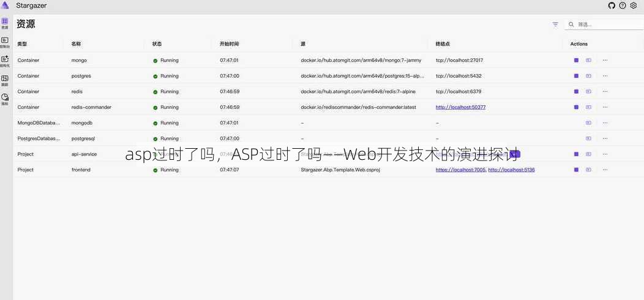Open the 跟踪 traces sidebar icon
644x300 pixels.
(x=5, y=80)
